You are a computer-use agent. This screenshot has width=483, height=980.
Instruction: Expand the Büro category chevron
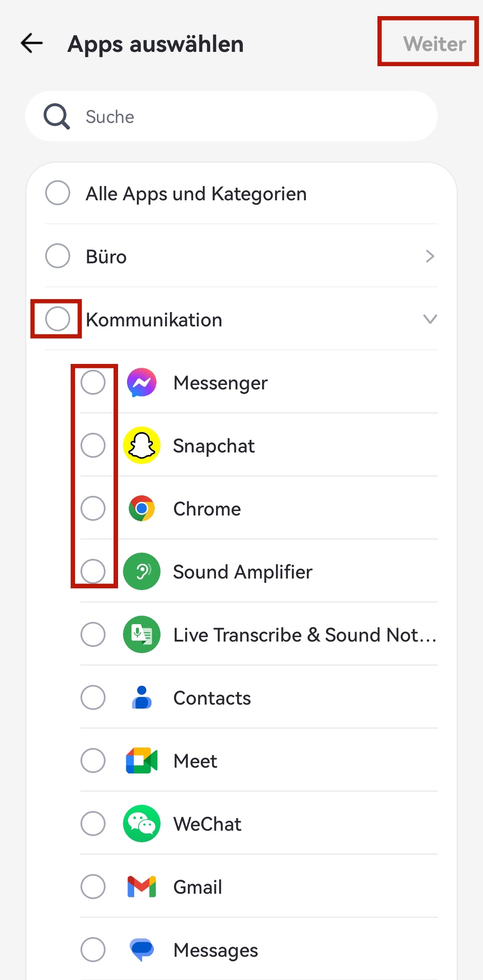pyautogui.click(x=430, y=257)
